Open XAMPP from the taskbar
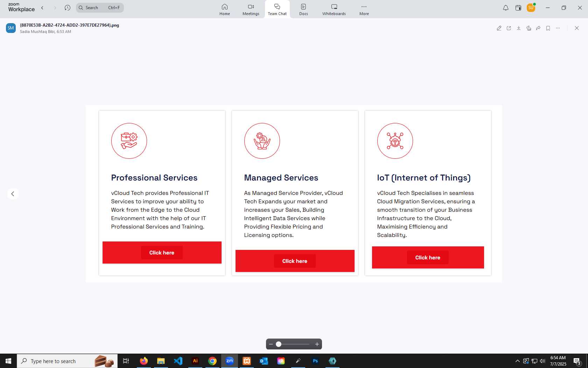This screenshot has height=368, width=588. (x=247, y=361)
